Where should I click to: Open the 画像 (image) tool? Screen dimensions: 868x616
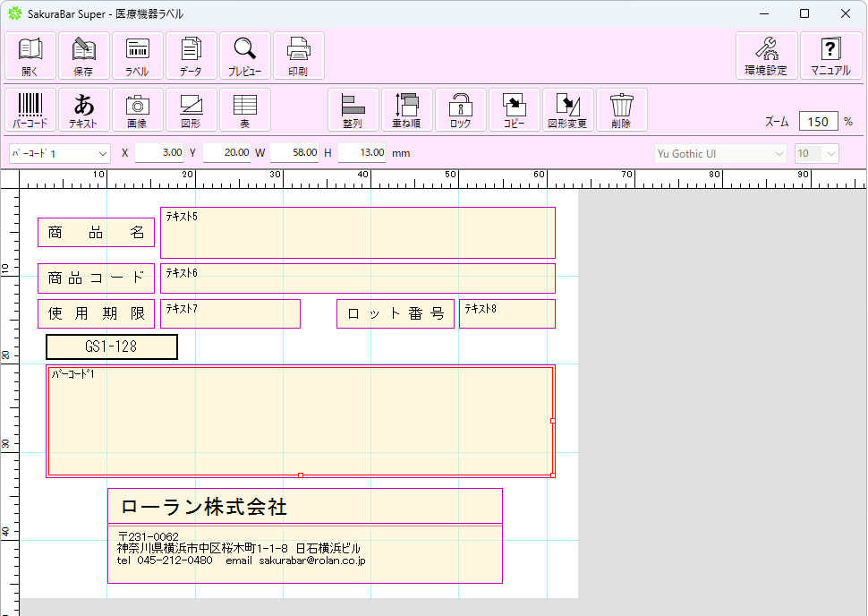click(137, 109)
